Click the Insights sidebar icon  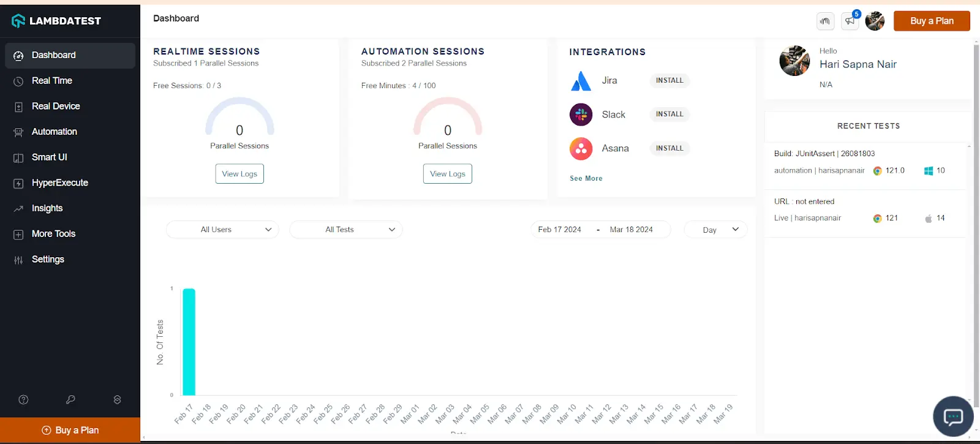click(18, 209)
